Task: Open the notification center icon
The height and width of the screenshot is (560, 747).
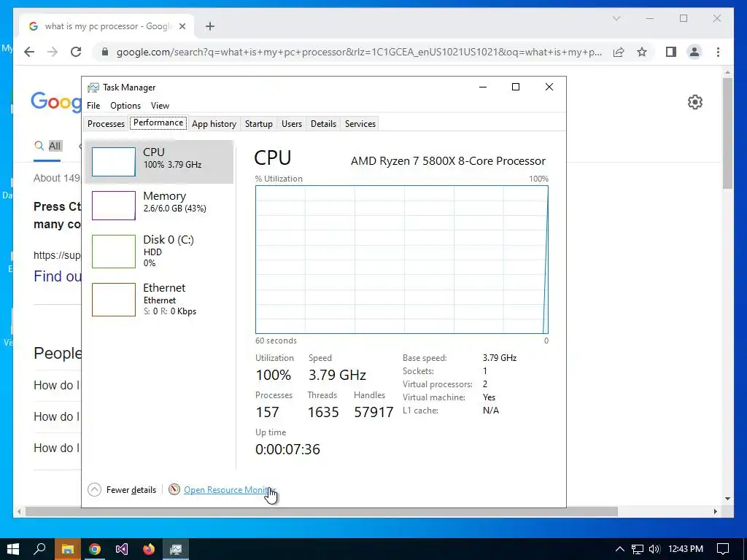Action: coord(723,549)
